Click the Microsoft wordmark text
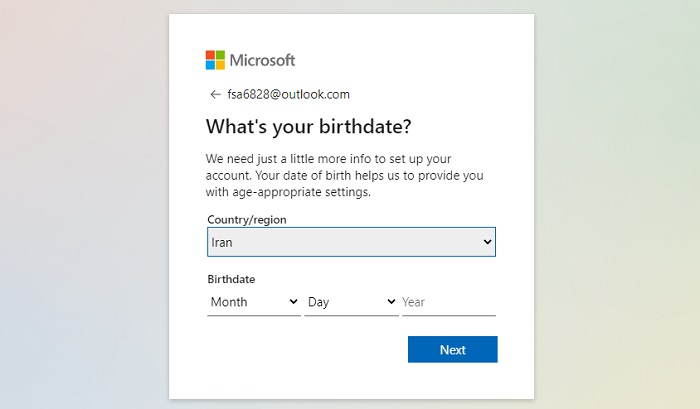Image resolution: width=700 pixels, height=409 pixels. point(262,60)
